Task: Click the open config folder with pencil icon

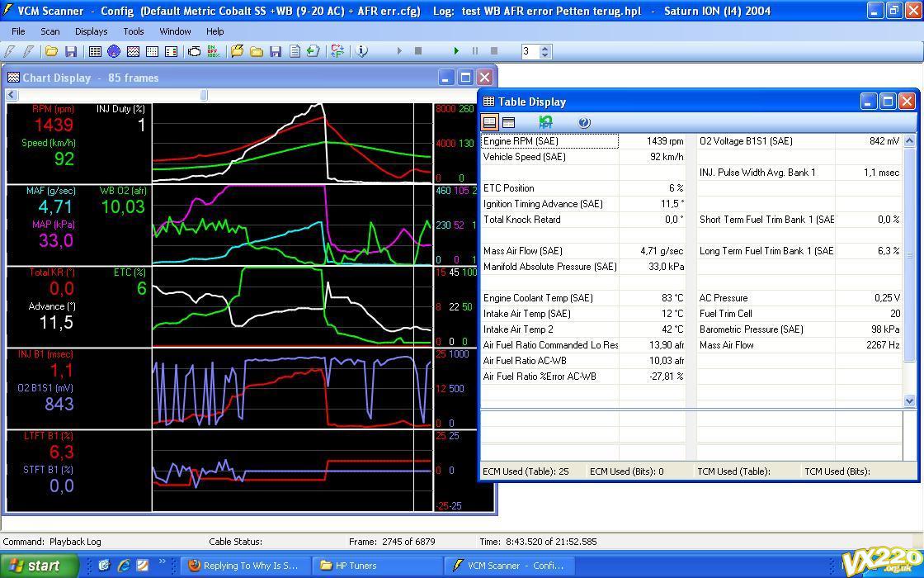Action: point(237,51)
